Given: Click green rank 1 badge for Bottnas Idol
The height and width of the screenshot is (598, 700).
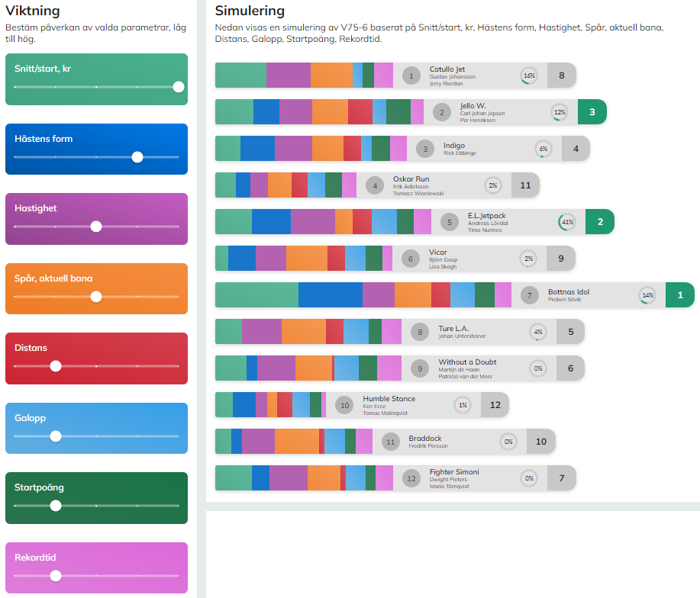Looking at the screenshot, I should coord(679,295).
